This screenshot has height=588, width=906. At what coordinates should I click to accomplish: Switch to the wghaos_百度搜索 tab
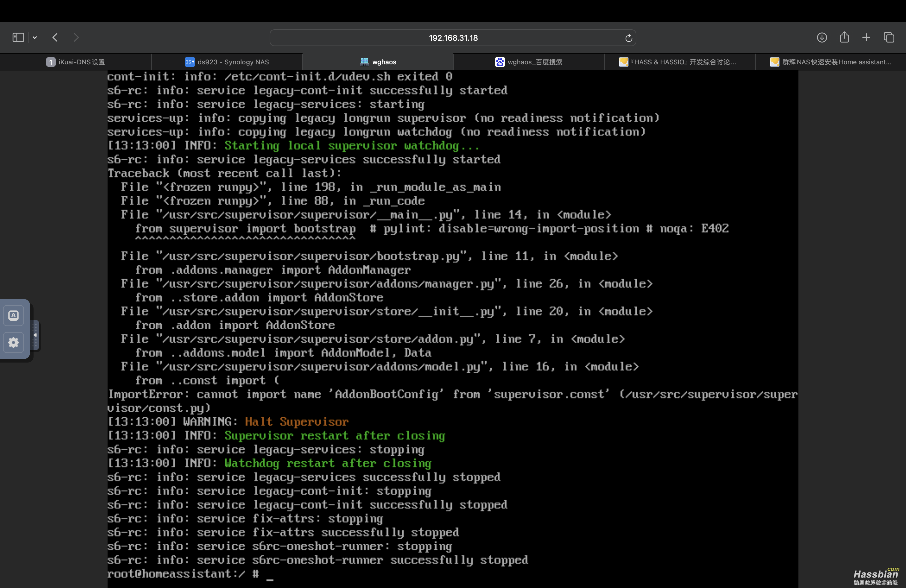click(528, 62)
